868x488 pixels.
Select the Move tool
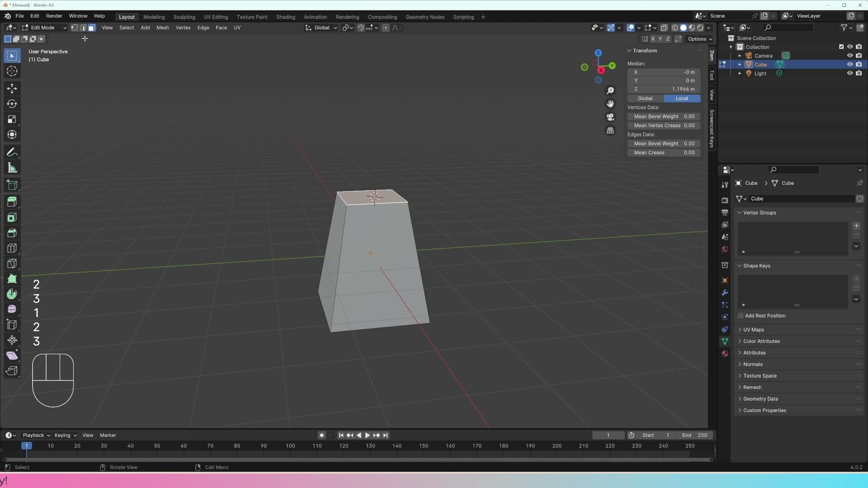pos(12,88)
